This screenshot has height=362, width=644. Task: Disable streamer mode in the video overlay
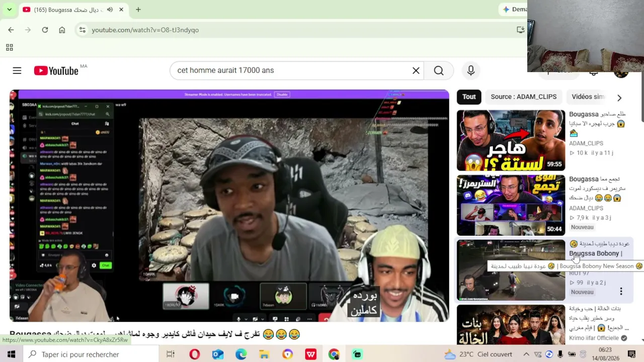[x=282, y=95]
